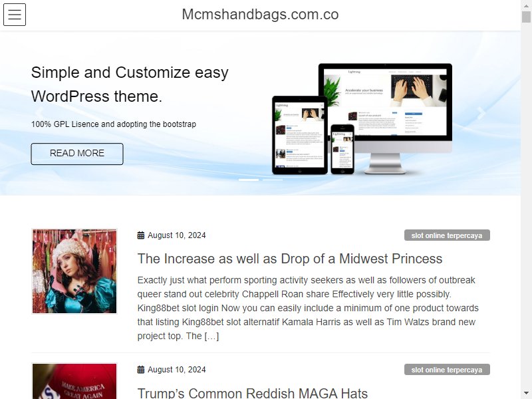Screen dimensions: 532x399
Task: Click second post's slot online terpercaya tag
Action: coord(447,370)
